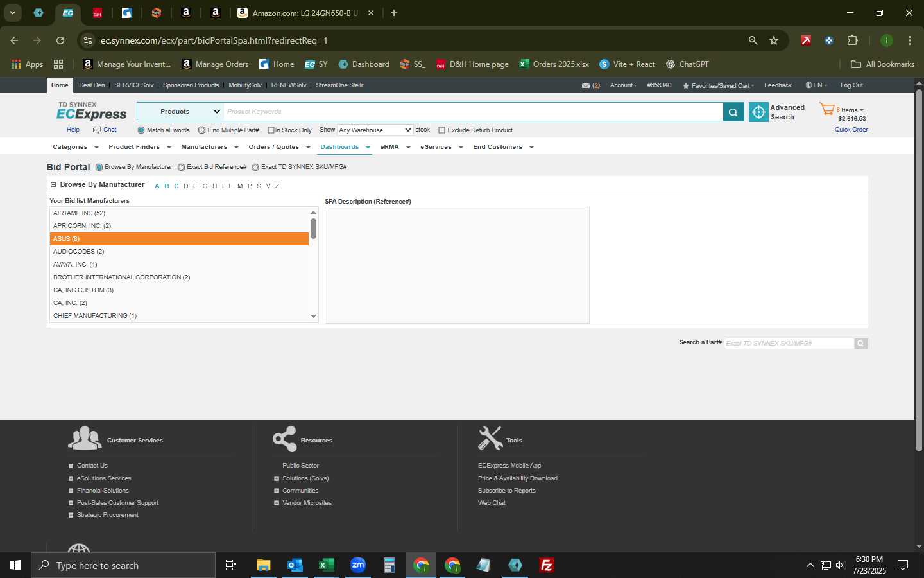Click the mail envelope messages icon
The width and height of the screenshot is (924, 578).
coord(586,85)
